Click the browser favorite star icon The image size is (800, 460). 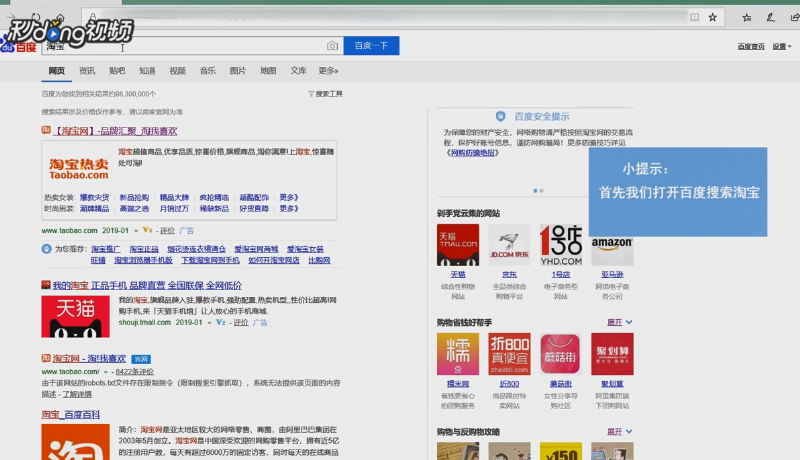(x=713, y=17)
